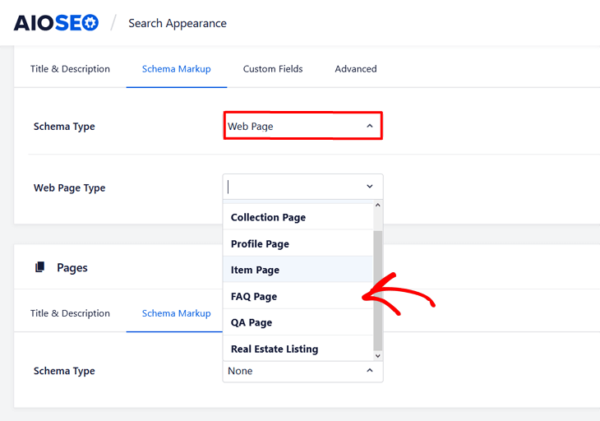This screenshot has height=421, width=600.
Task: Pick the Item Page option
Action: pos(255,270)
